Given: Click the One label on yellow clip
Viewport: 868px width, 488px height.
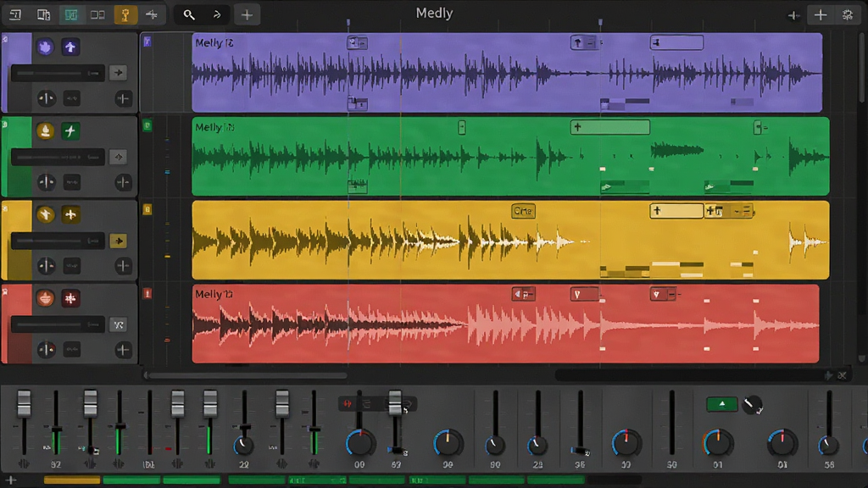Looking at the screenshot, I should 523,211.
